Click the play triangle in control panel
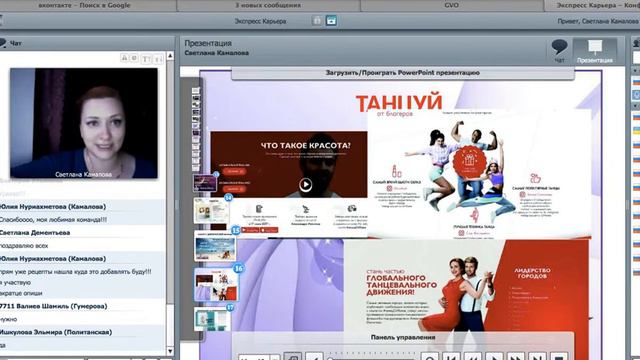Screen dimensions: 640x360 (x=494, y=357)
